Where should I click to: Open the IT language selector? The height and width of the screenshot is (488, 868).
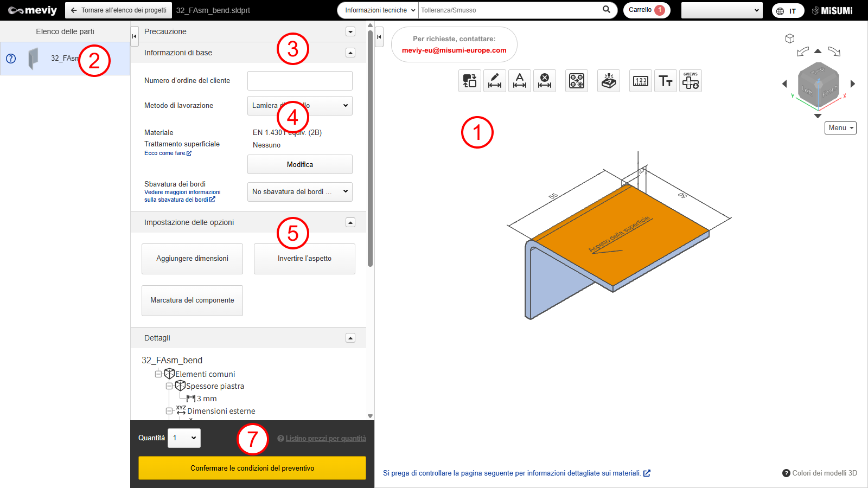click(788, 11)
